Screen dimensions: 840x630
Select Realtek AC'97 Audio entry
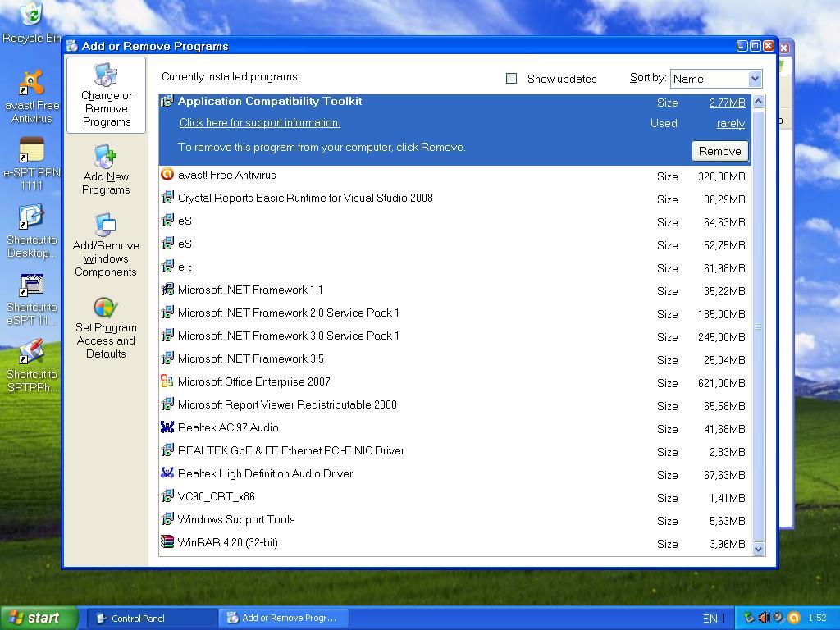(228, 428)
